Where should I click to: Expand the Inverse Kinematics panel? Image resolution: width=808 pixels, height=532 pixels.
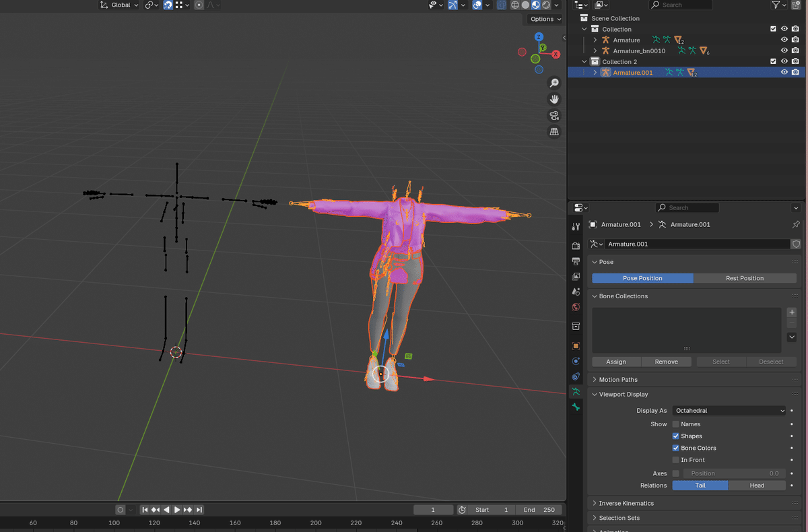(626, 504)
